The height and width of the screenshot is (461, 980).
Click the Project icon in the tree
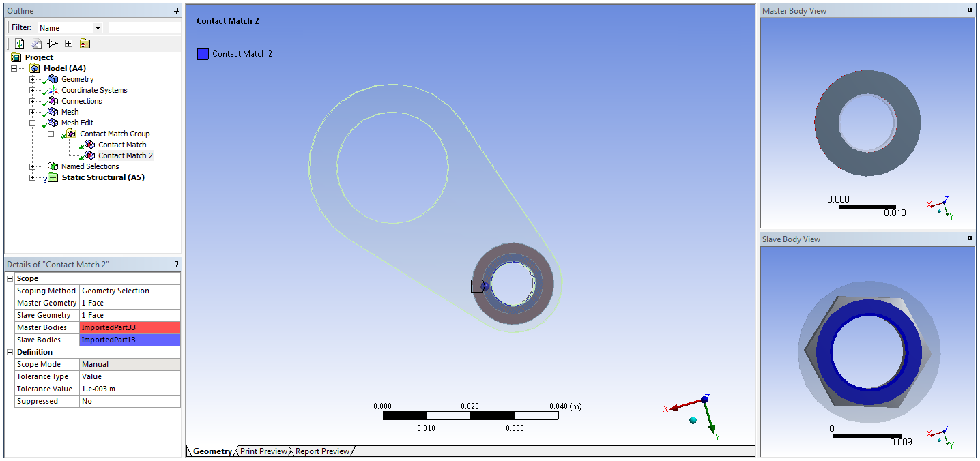tap(16, 57)
